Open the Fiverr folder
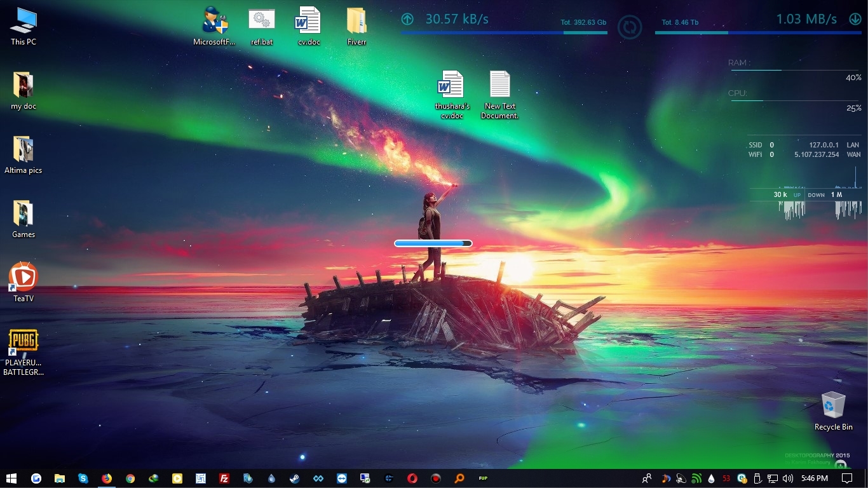Image resolution: width=868 pixels, height=488 pixels. coord(356,27)
